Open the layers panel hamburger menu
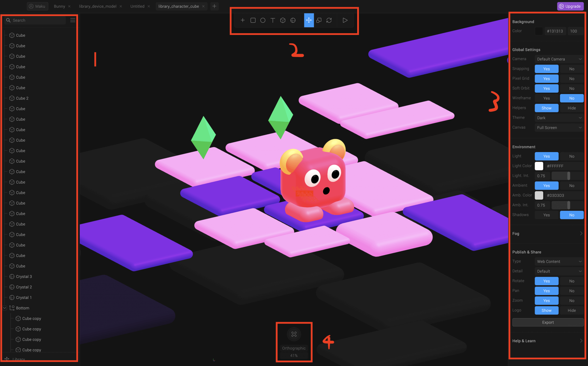Viewport: 588px width, 366px height. (73, 20)
